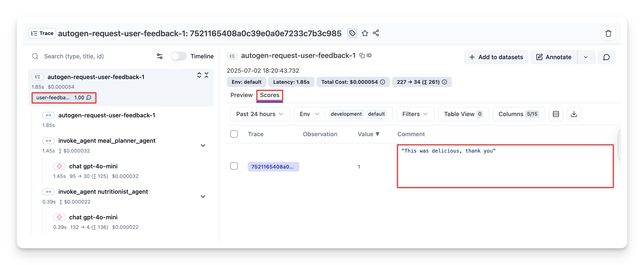Click timestamp 2025-07-02 18:20:43.732
The image size is (644, 265).
coord(263,71)
